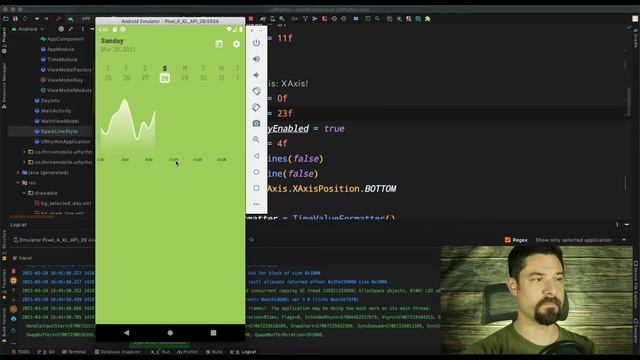Open emulator extended controls three-dots menu
This screenshot has height=360, width=640.
pos(256,204)
